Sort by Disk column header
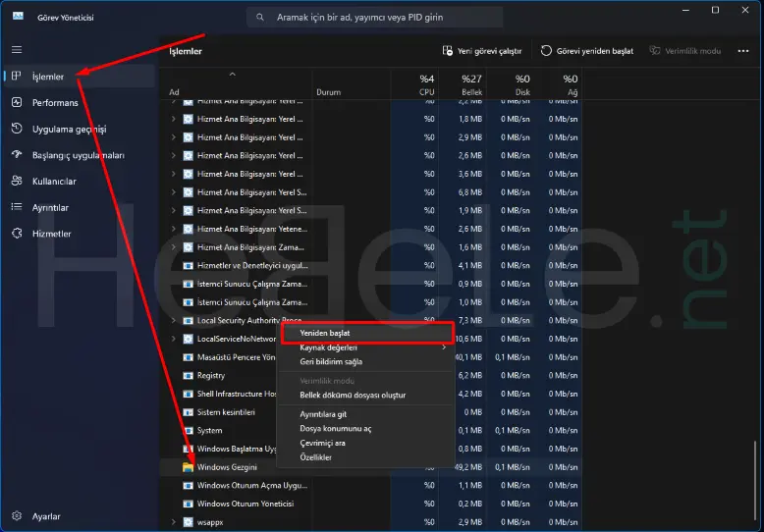The height and width of the screenshot is (532, 764). tap(510, 83)
